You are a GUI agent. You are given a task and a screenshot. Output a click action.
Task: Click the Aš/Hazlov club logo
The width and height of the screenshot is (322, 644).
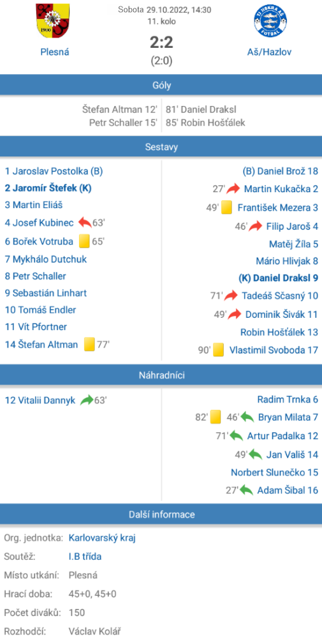[x=270, y=20]
